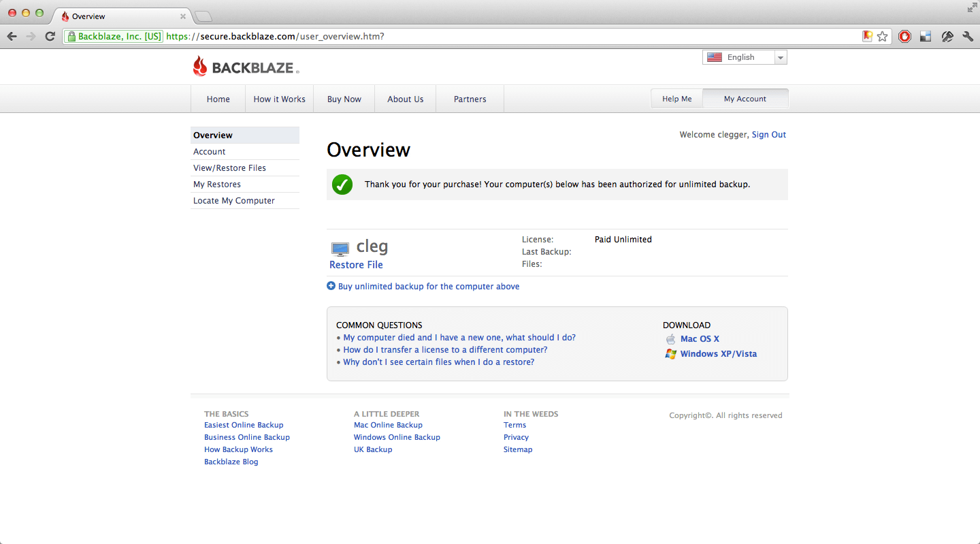
Task: Open How it Works nav item
Action: 279,99
